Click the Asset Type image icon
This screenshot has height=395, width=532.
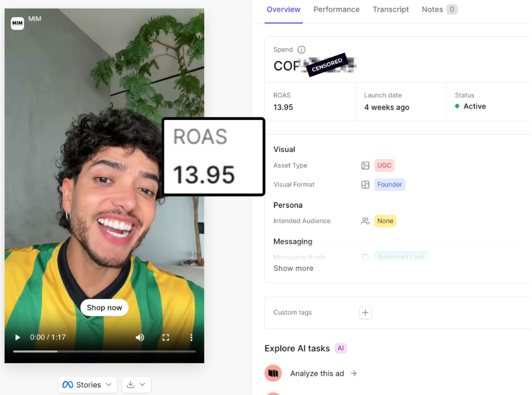(x=365, y=166)
